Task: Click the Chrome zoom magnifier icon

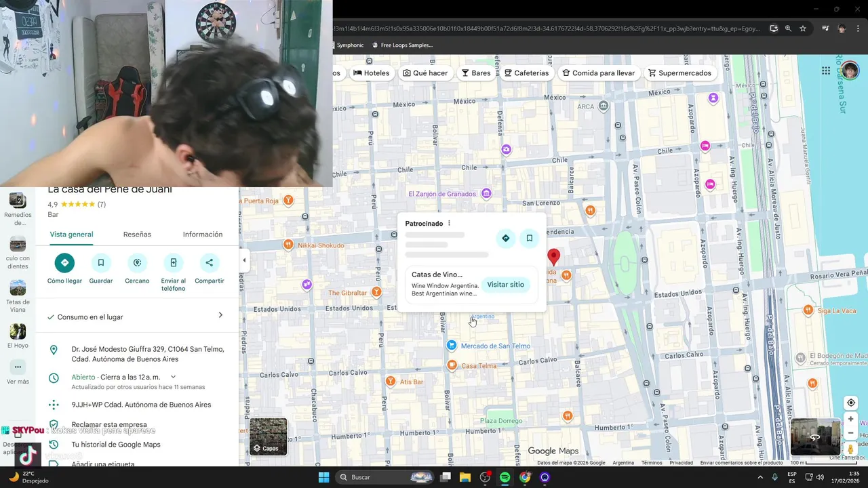Action: (x=788, y=28)
